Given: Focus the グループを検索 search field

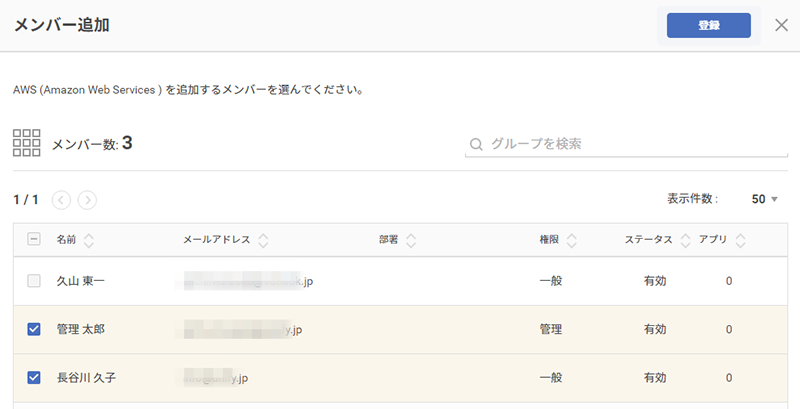Looking at the screenshot, I should (627, 144).
